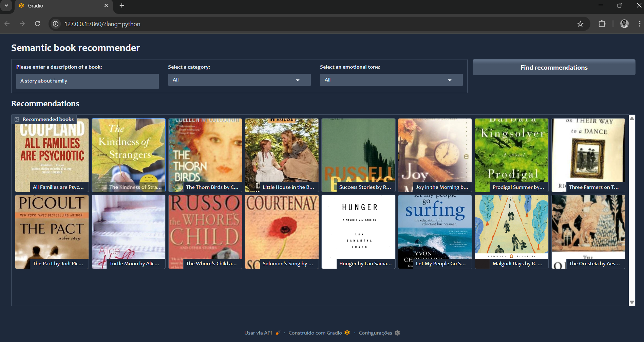This screenshot has width=644, height=342.
Task: Open Construído com Gradio link
Action: [x=319, y=333]
